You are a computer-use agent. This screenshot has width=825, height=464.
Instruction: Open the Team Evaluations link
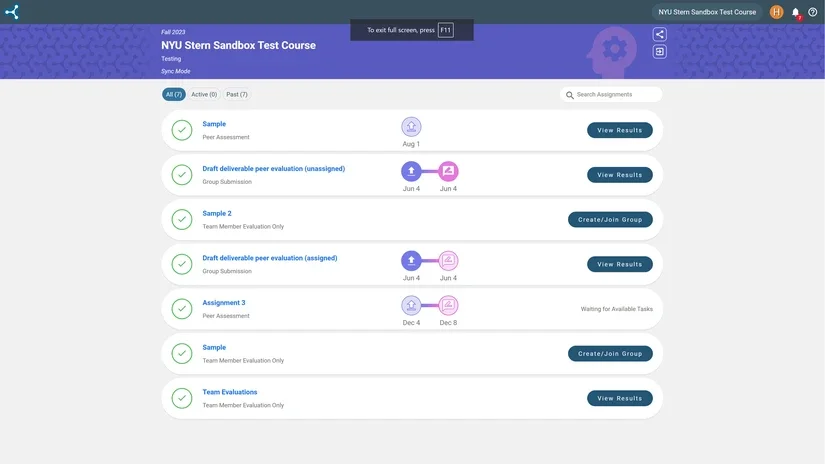click(x=230, y=392)
